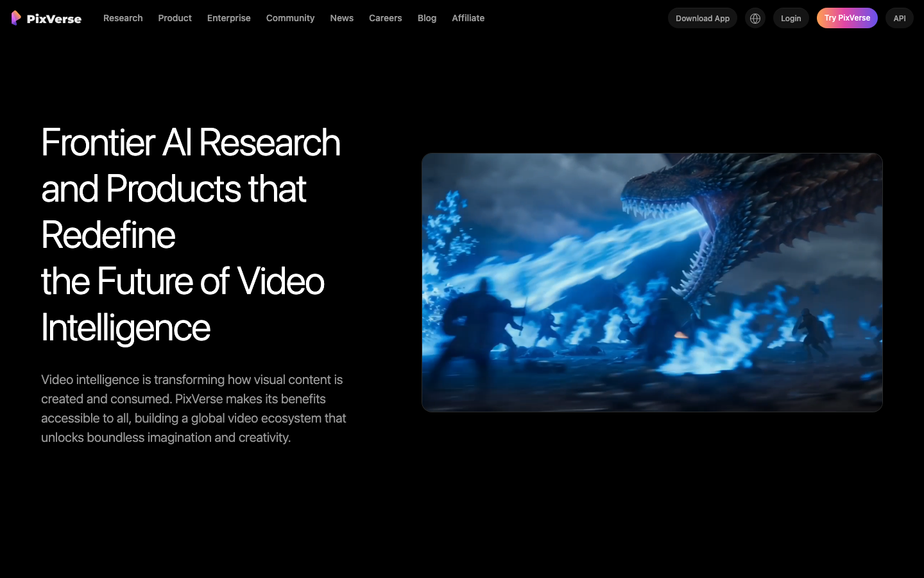Open the Product menu
Viewport: 924px width, 578px height.
click(x=175, y=18)
